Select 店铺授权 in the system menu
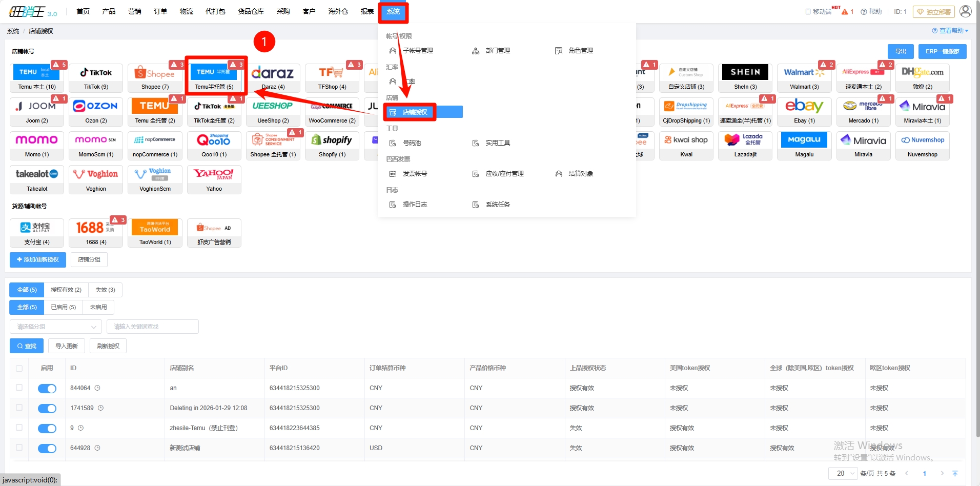 pos(415,112)
